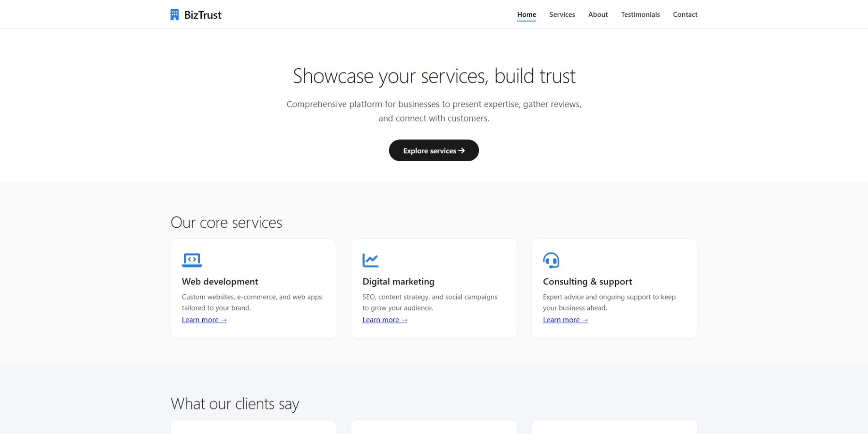Click the BizTrust building logo icon
Viewport: 868px width, 434px height.
pos(175,15)
